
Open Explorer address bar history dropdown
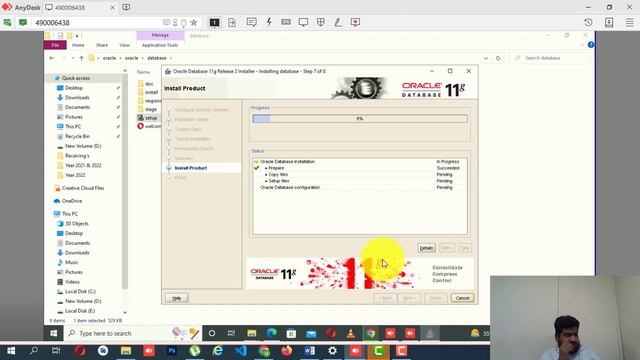[486, 58]
